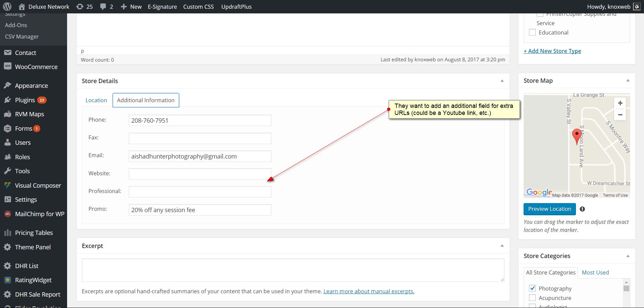644x308 pixels.
Task: Select the Most Used categories tab
Action: click(595, 272)
